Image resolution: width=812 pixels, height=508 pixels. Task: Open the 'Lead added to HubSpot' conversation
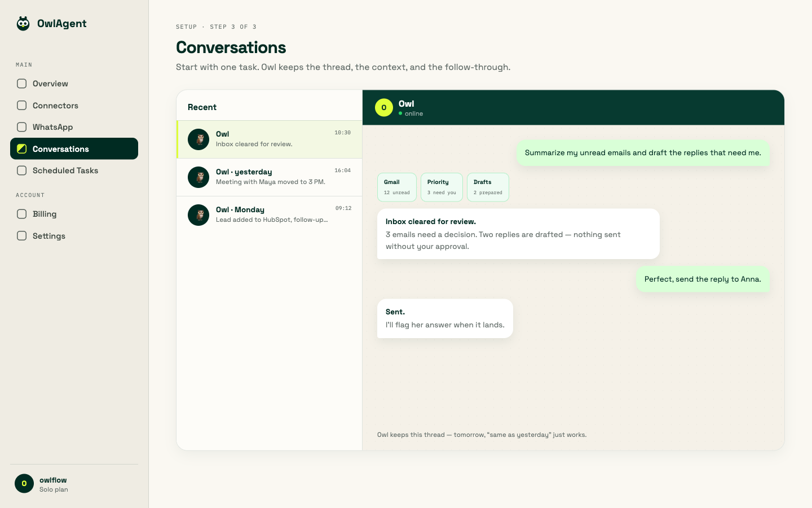tap(270, 215)
